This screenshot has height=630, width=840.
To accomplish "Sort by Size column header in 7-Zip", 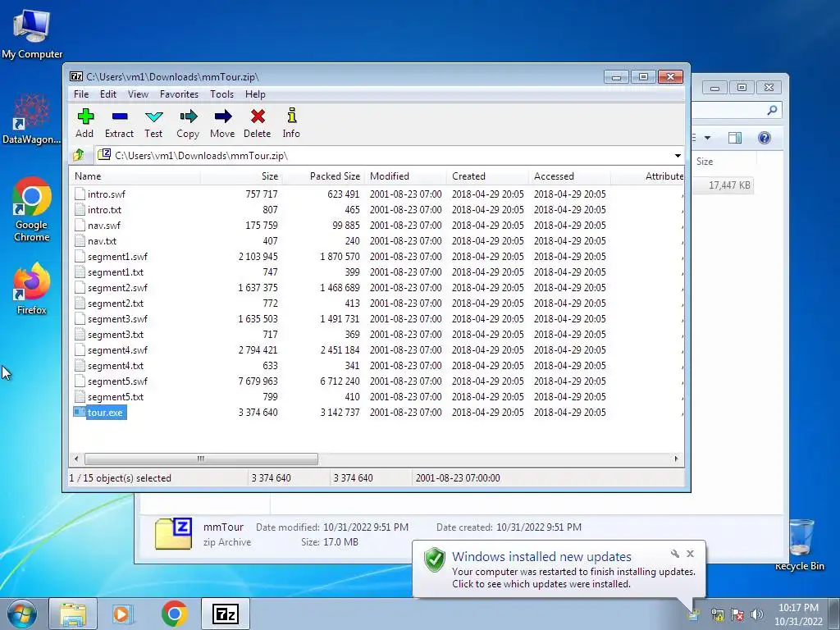I will [242, 176].
